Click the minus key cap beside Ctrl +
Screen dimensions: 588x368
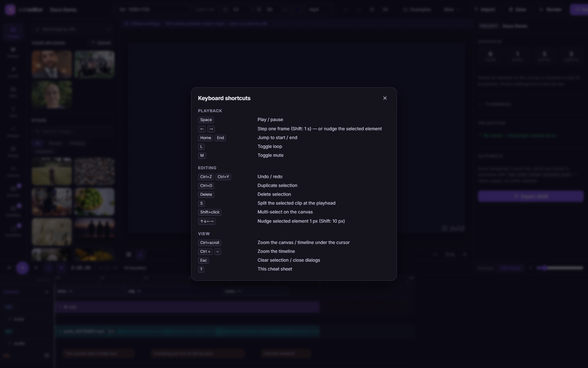[218, 252]
